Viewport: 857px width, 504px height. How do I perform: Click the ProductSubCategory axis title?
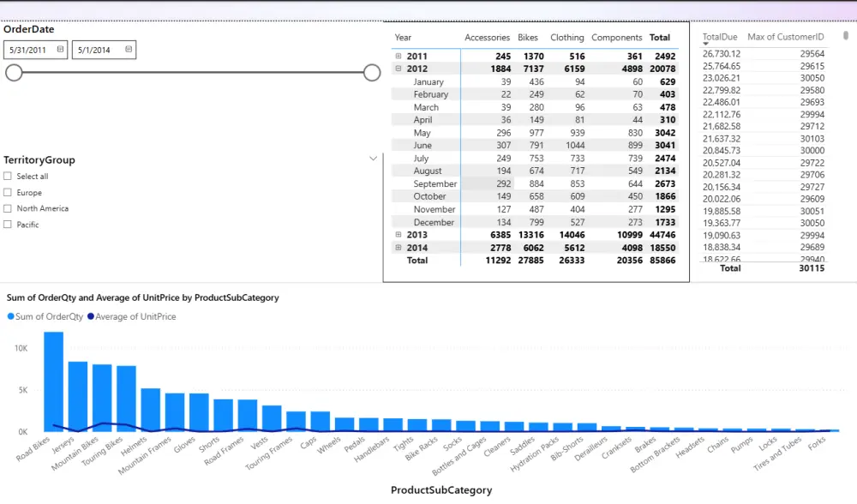(441, 489)
